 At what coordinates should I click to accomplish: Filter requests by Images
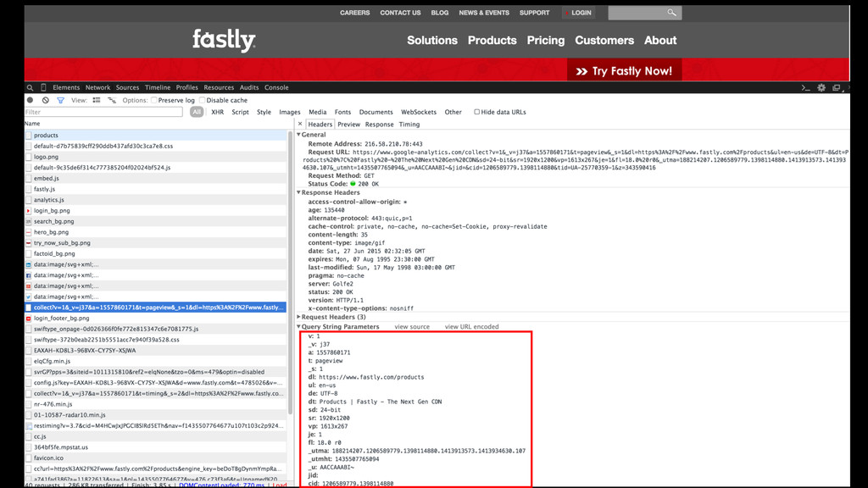(290, 112)
